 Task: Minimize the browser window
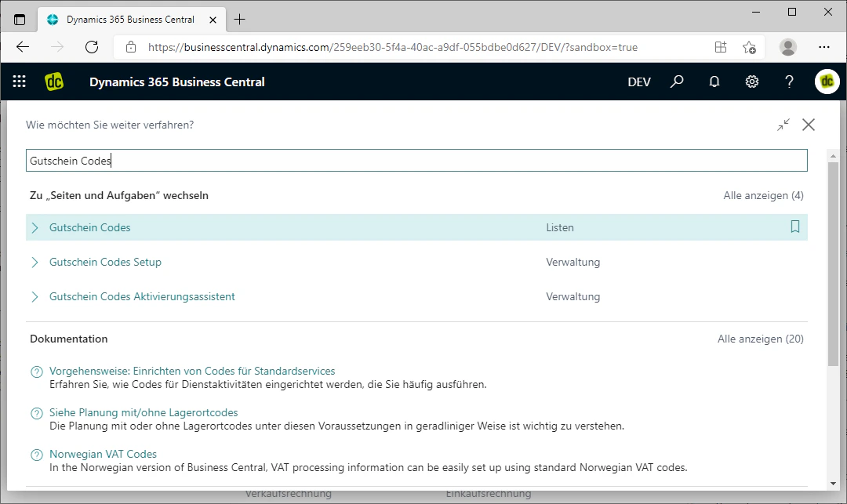[756, 12]
